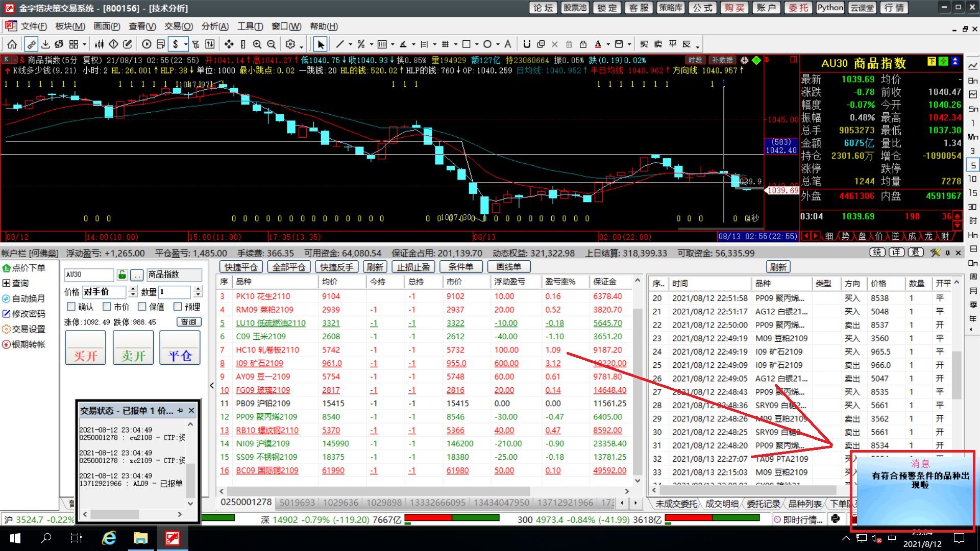
Task: Open the time-share line chart icon
Action: tap(973, 66)
